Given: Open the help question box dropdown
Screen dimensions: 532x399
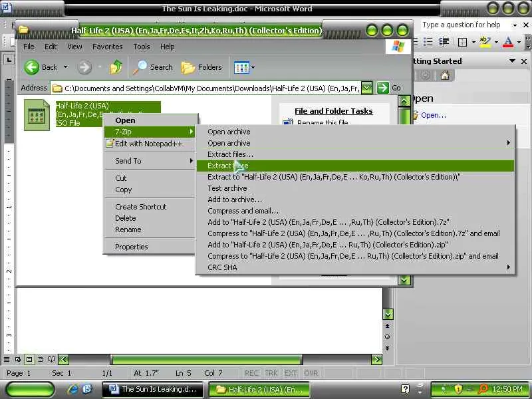Looking at the screenshot, I should (x=515, y=25).
